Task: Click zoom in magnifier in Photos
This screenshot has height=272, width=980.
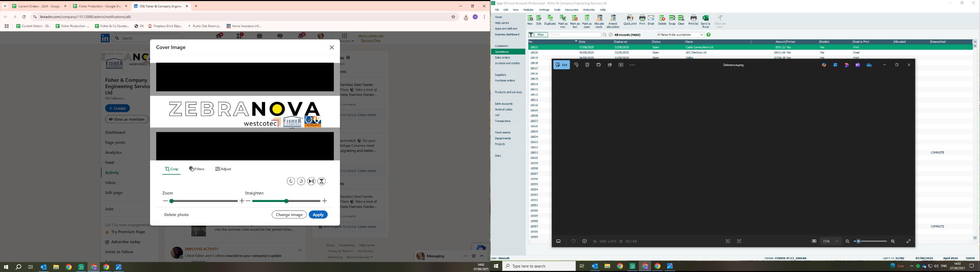Action: click(x=893, y=241)
